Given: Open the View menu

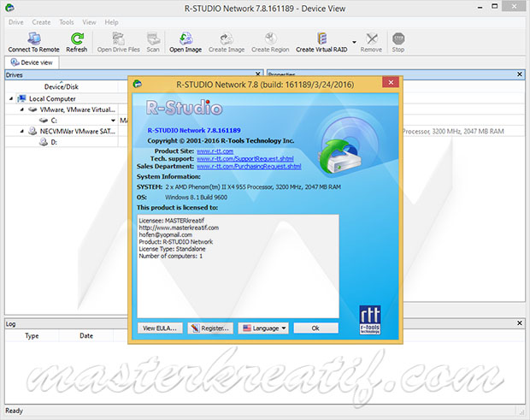Looking at the screenshot, I should click(89, 22).
